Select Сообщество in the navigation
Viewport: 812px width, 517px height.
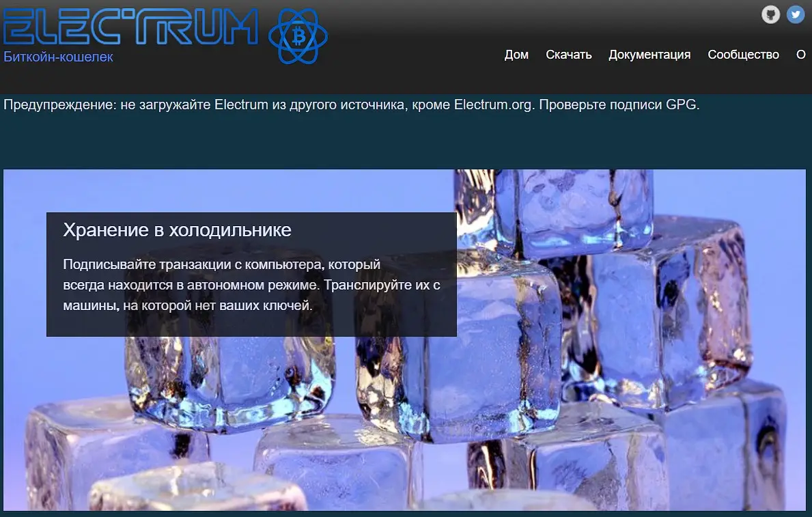pyautogui.click(x=743, y=55)
